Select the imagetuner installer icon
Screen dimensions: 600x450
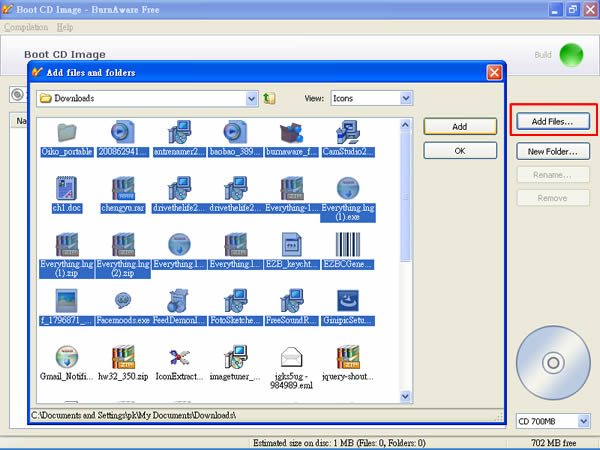[235, 357]
